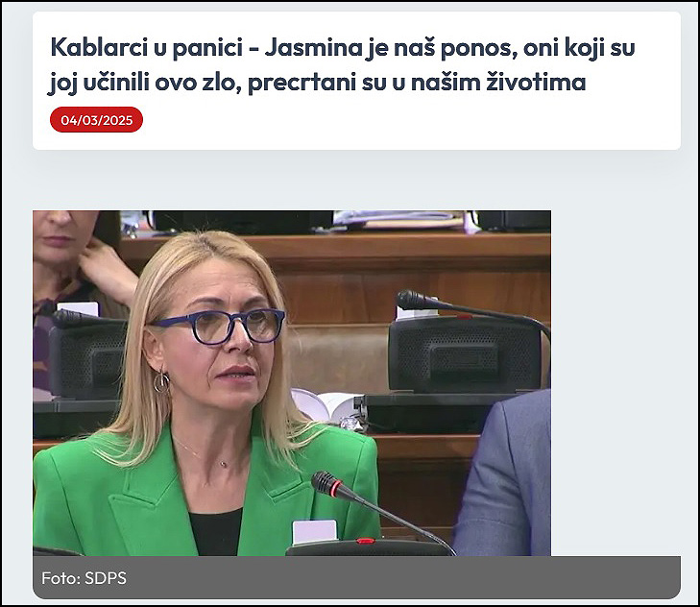
Task: Select the "Foto: SDPS" caption text
Action: [x=84, y=578]
